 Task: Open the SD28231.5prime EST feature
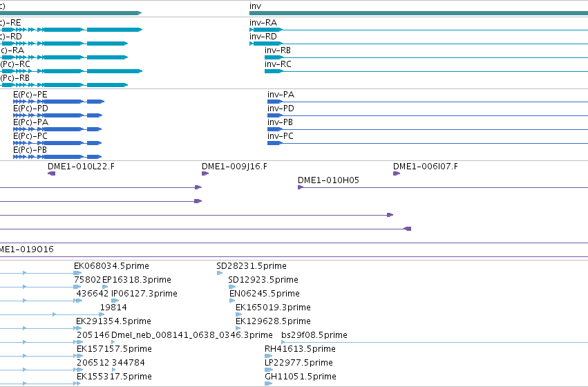pos(220,273)
